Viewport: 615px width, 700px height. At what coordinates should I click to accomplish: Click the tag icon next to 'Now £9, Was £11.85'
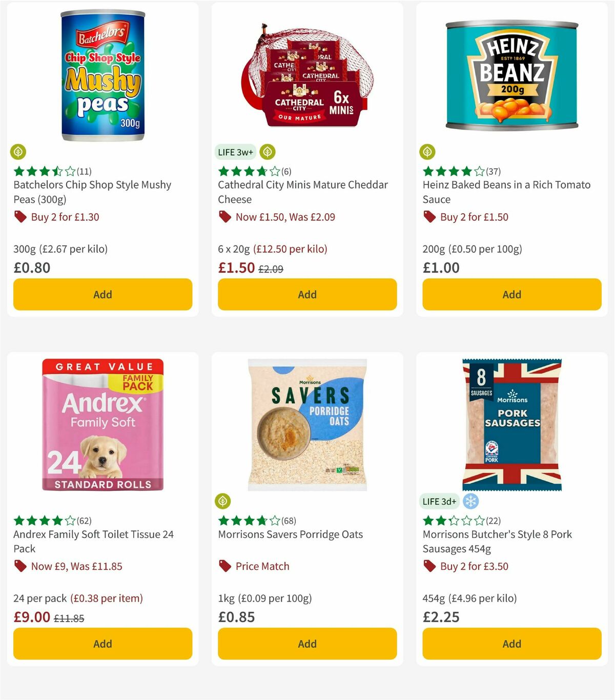[x=20, y=566]
